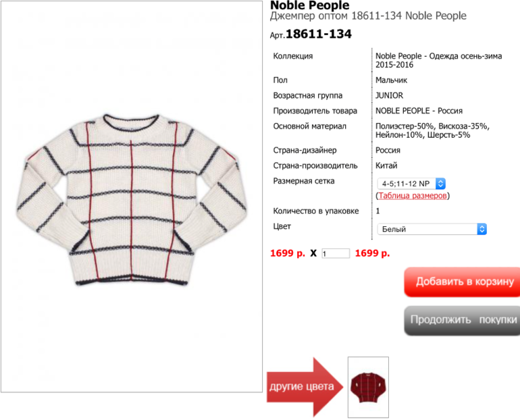Click the Цвет label
520x420 pixels.
[x=282, y=226]
